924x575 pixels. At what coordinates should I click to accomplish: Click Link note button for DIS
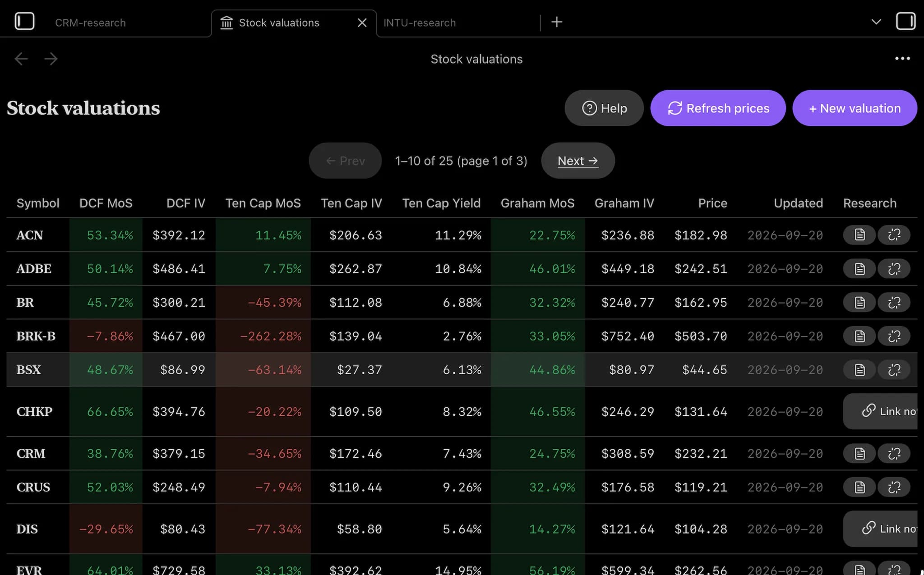880,529
